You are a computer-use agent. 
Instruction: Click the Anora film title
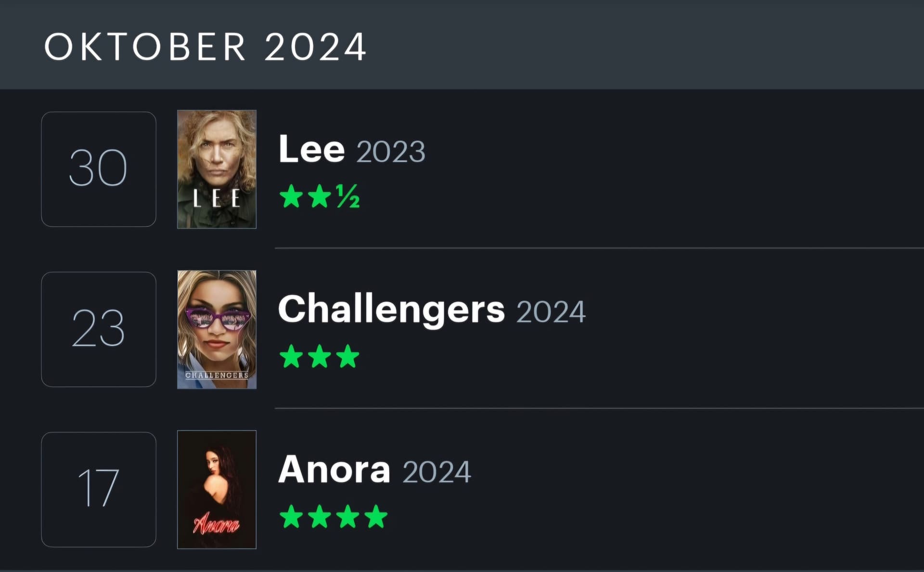click(334, 469)
